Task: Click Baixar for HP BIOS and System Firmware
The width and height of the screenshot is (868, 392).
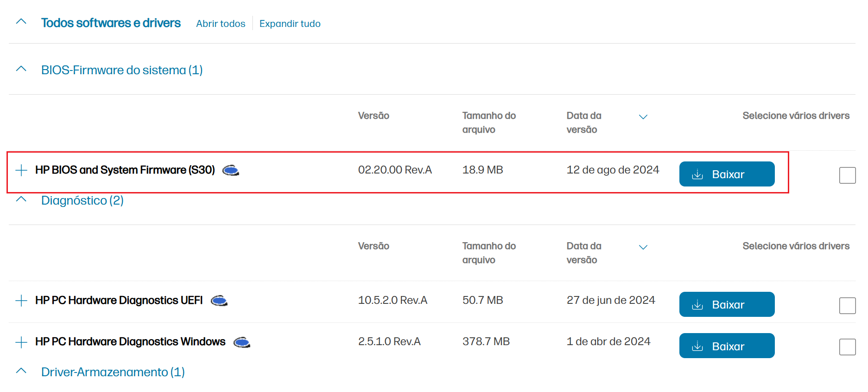Action: coord(727,174)
